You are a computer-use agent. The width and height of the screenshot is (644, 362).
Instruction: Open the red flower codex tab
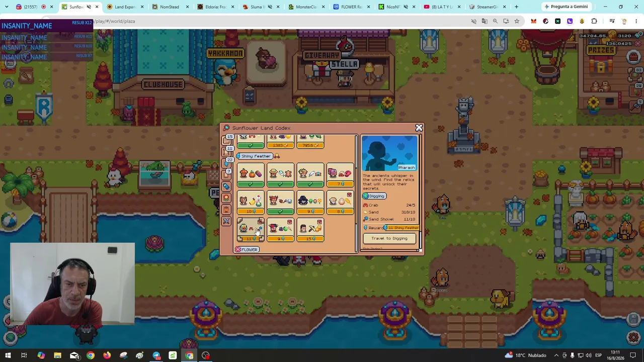pyautogui.click(x=227, y=197)
